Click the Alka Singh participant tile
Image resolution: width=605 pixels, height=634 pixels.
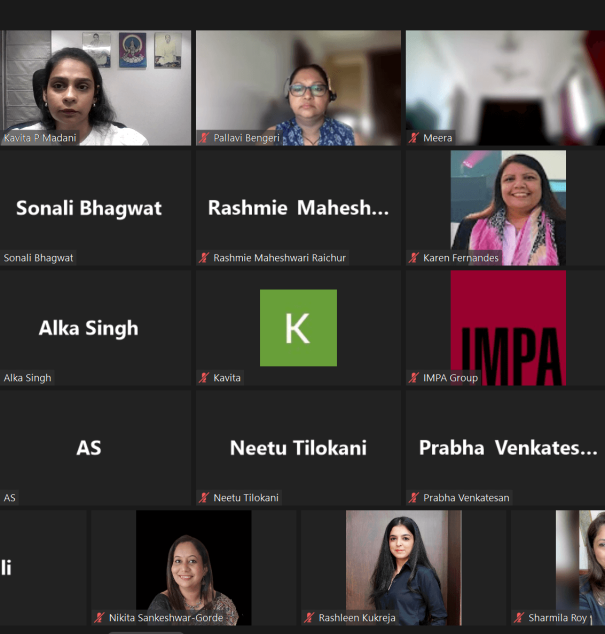tap(95, 328)
